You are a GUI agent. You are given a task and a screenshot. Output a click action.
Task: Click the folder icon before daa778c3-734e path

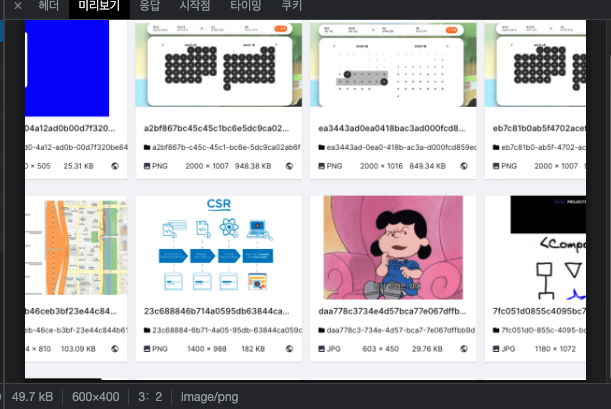click(321, 330)
